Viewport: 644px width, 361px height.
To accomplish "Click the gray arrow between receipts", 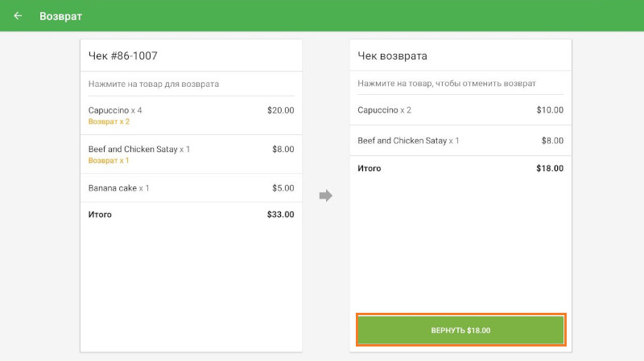I will point(325,195).
